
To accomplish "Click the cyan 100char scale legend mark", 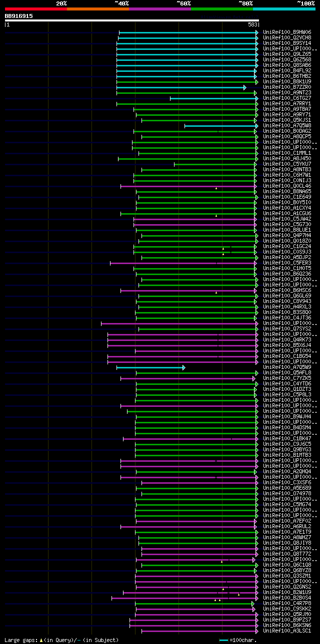I will [223, 640].
